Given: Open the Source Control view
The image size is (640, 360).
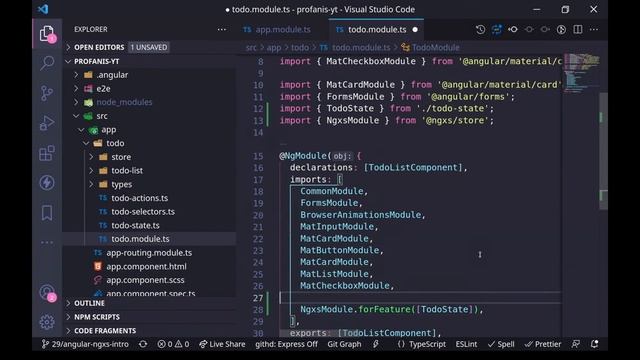Looking at the screenshot, I should point(47,93).
